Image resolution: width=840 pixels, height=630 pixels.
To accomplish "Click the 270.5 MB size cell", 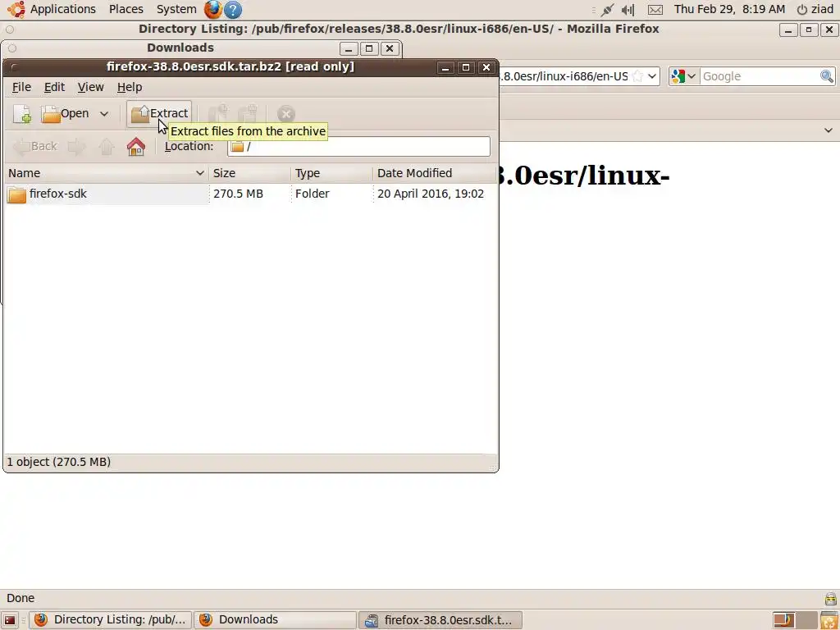I will click(238, 194).
